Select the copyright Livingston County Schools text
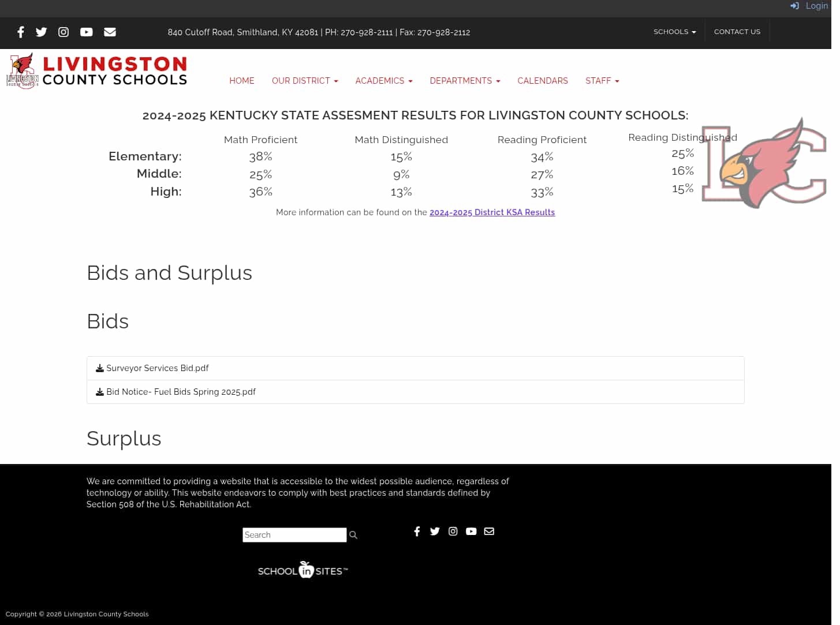 pyautogui.click(x=77, y=614)
